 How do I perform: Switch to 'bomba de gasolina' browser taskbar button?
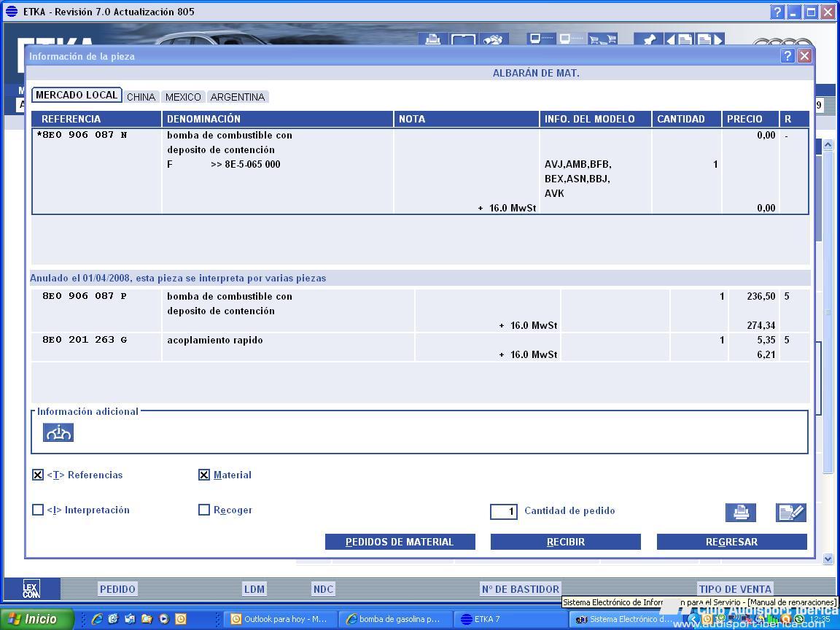(x=395, y=619)
